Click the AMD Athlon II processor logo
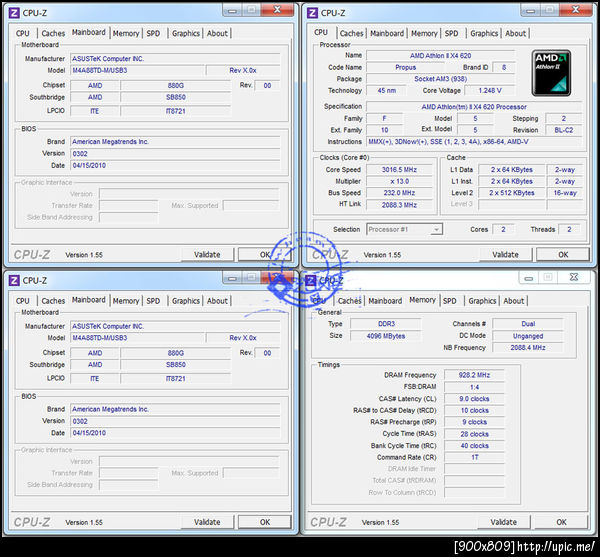 [x=551, y=73]
